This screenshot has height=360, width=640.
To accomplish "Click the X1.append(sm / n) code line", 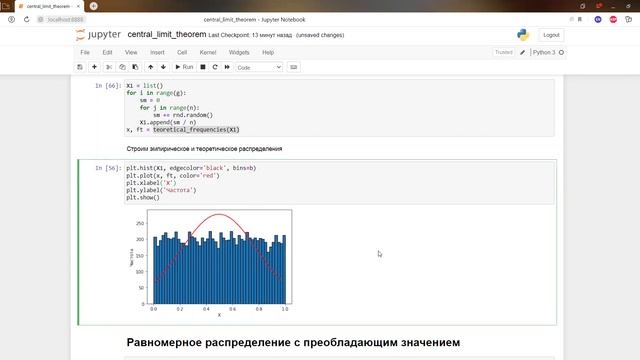I will pos(168,122).
